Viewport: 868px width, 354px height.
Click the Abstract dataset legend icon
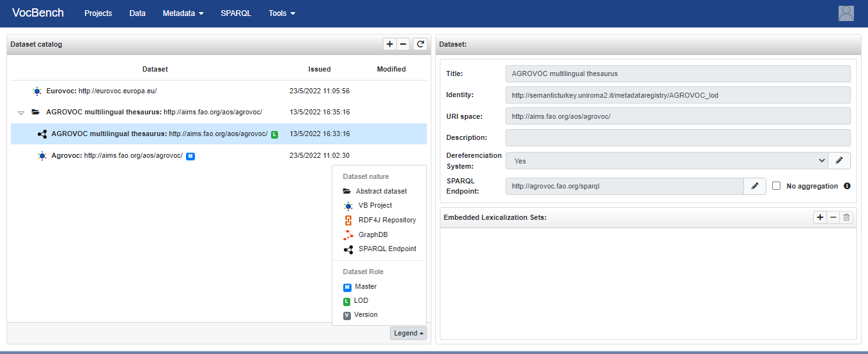coord(347,191)
